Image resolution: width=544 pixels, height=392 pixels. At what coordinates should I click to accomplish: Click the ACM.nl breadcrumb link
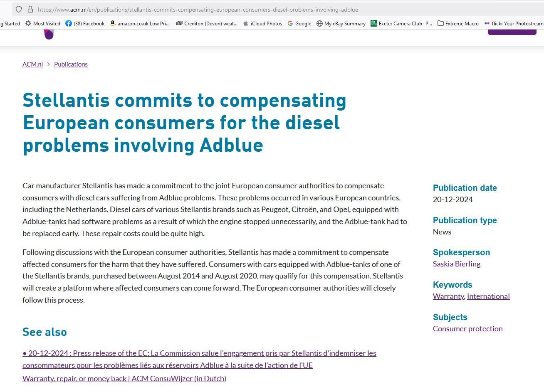tap(32, 64)
